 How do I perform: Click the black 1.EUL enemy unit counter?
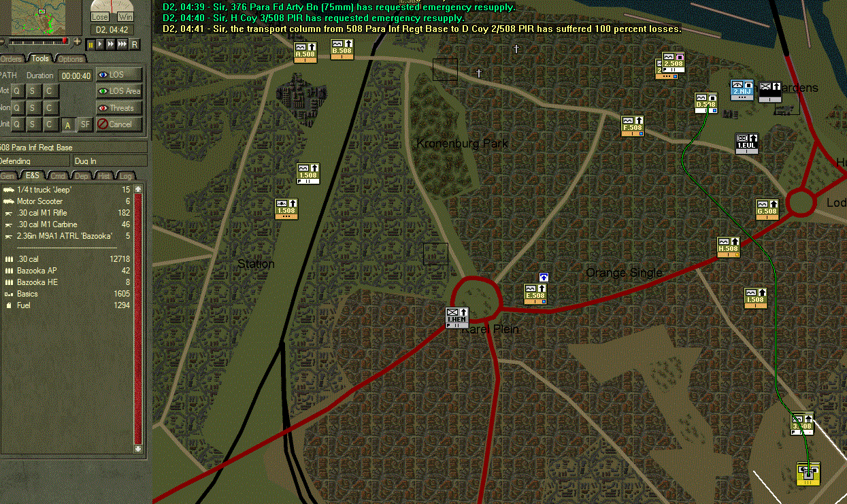coord(747,144)
